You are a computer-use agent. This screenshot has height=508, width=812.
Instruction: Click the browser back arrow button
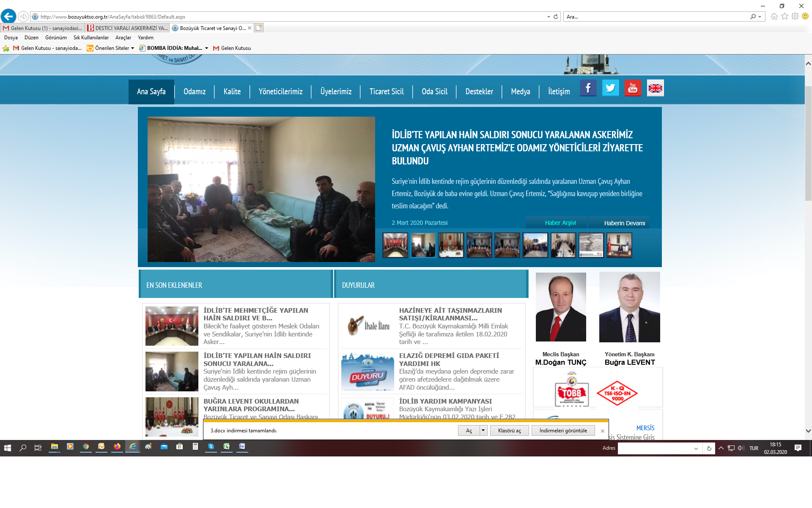click(8, 16)
